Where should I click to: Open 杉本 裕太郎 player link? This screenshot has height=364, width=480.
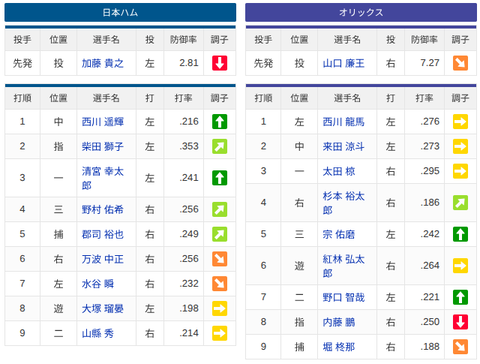coord(344,203)
